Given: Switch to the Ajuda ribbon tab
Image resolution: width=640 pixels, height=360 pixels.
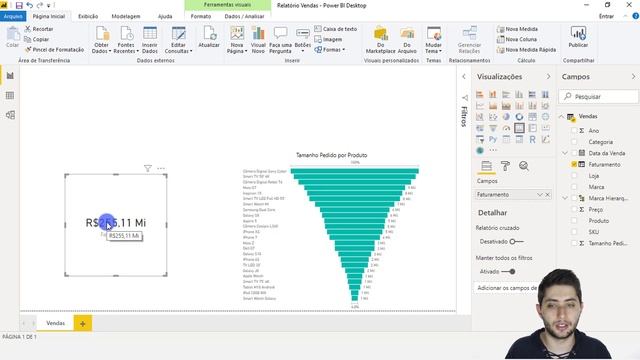Looking at the screenshot, I should point(165,16).
